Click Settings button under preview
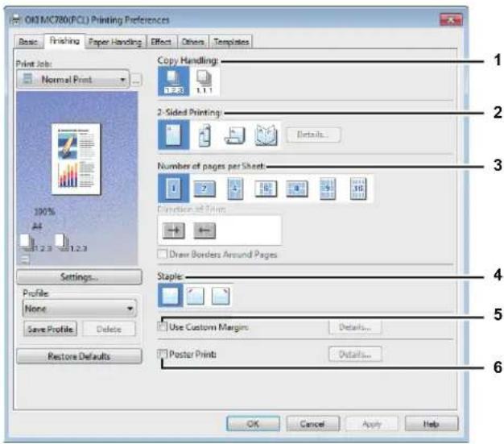Viewport: 504px width, 444px height. click(79, 277)
